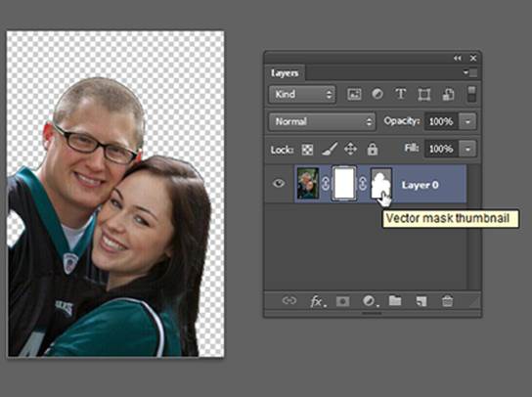The width and height of the screenshot is (532, 397).
Task: Lock layer position
Action: click(350, 149)
